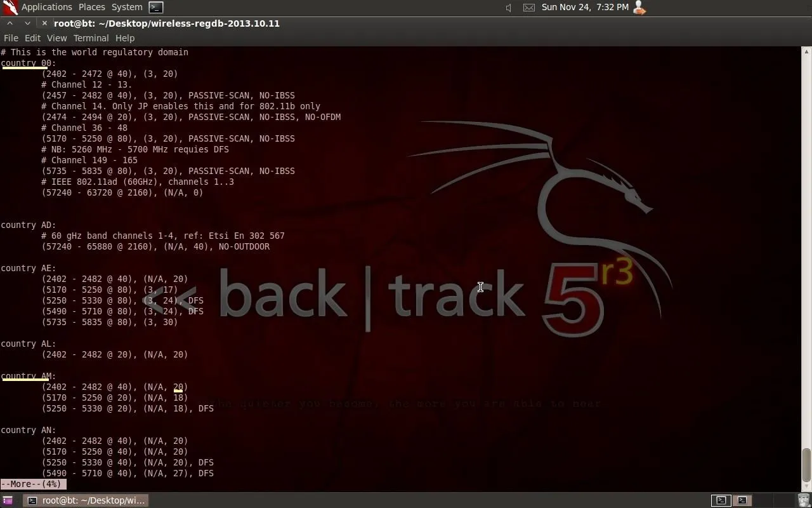Viewport: 812px width, 508px height.
Task: Click 'country AL:' line
Action: 29,344
